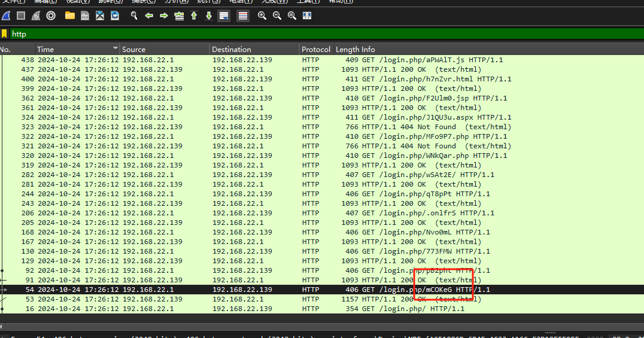644x338 pixels.
Task: Start a new packet capture with shark fin
Action: [6, 16]
